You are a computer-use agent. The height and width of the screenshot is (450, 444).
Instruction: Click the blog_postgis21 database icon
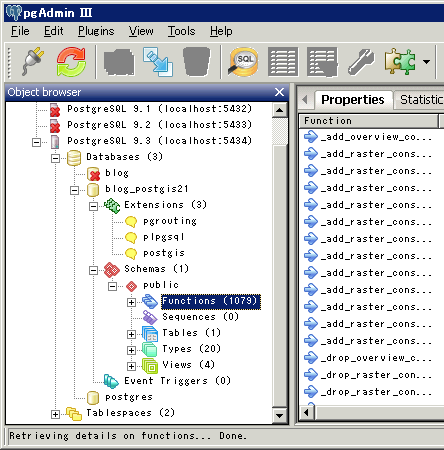click(x=93, y=190)
